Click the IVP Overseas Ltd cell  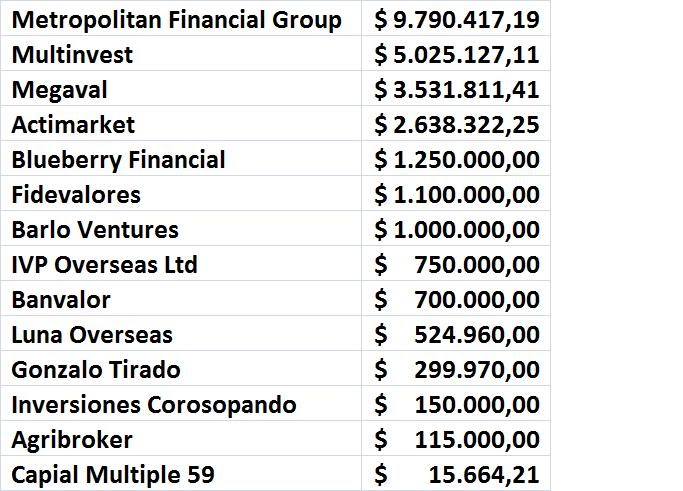[x=105, y=264]
